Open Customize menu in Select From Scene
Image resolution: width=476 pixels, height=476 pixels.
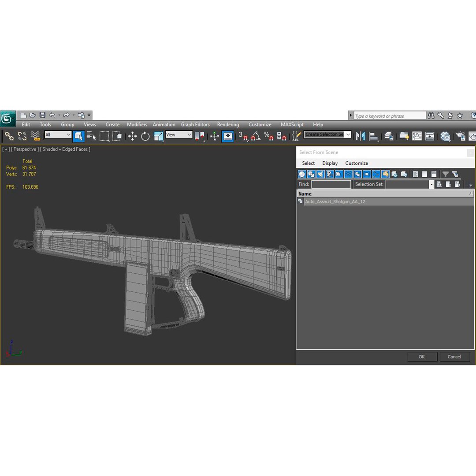[357, 163]
